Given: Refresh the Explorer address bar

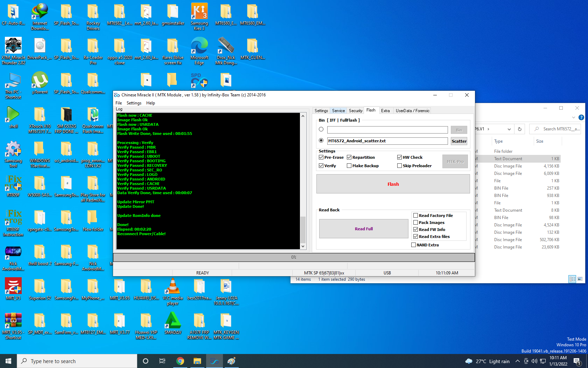Looking at the screenshot, I should click(520, 129).
